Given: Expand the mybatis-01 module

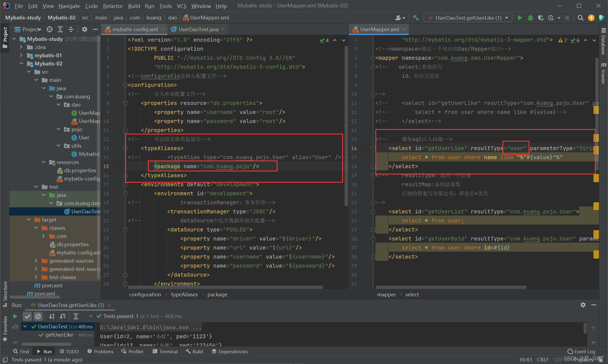Looking at the screenshot, I should pyautogui.click(x=21, y=55).
